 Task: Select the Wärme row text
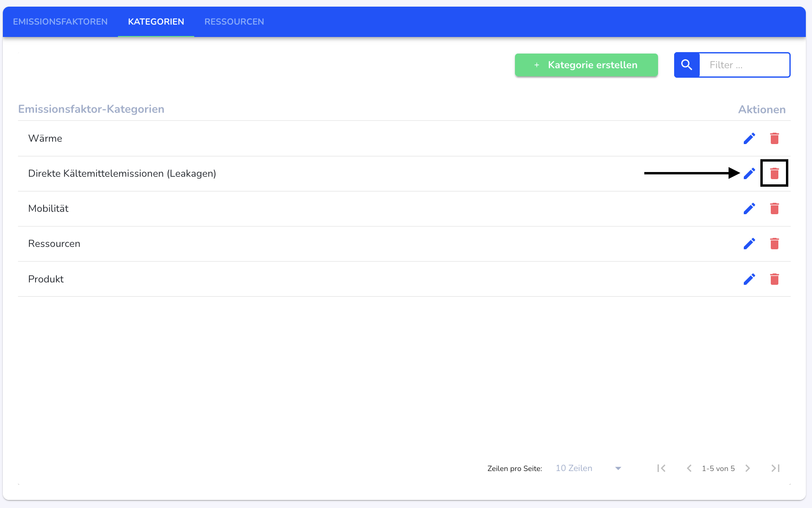point(45,138)
